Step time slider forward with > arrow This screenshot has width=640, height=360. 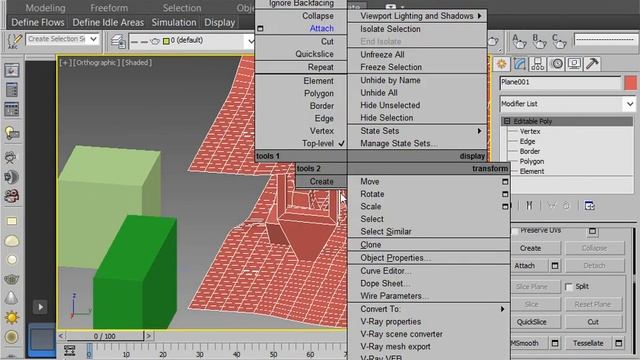click(x=149, y=336)
